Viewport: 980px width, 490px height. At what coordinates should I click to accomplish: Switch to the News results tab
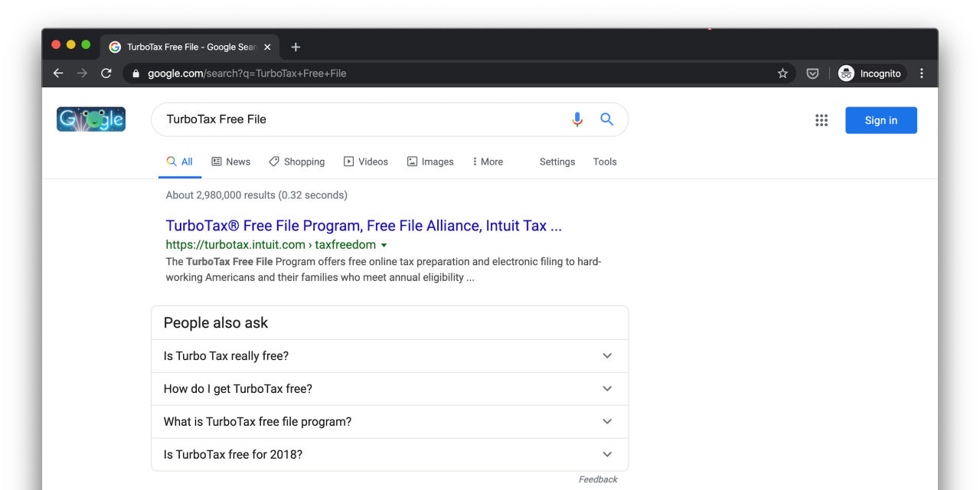pos(231,162)
